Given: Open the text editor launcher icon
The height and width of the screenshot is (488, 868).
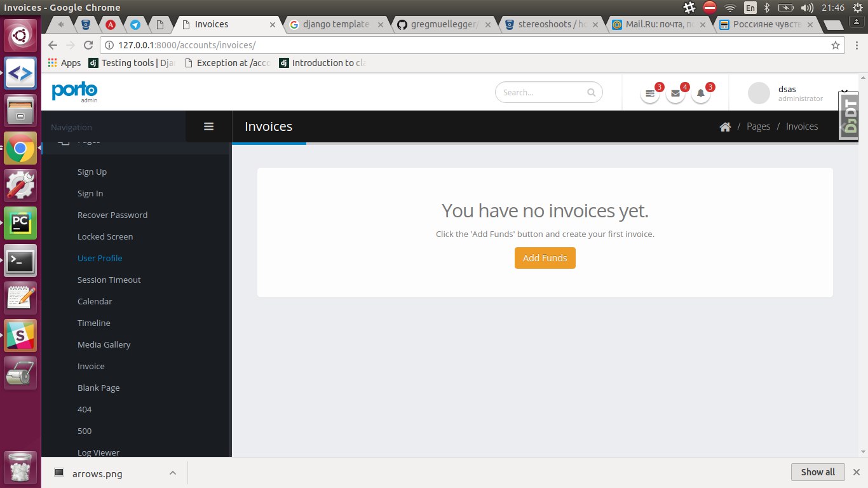Looking at the screenshot, I should tap(20, 298).
